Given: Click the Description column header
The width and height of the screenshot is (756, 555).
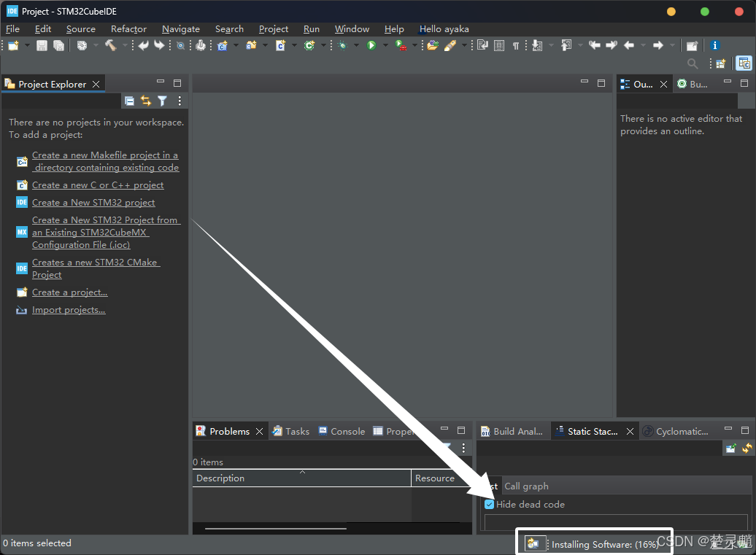Looking at the screenshot, I should [x=302, y=478].
